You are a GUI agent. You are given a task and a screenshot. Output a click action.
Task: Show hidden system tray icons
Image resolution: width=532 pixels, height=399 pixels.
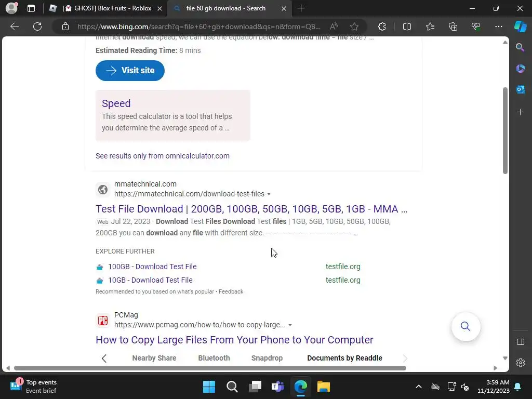pyautogui.click(x=419, y=387)
